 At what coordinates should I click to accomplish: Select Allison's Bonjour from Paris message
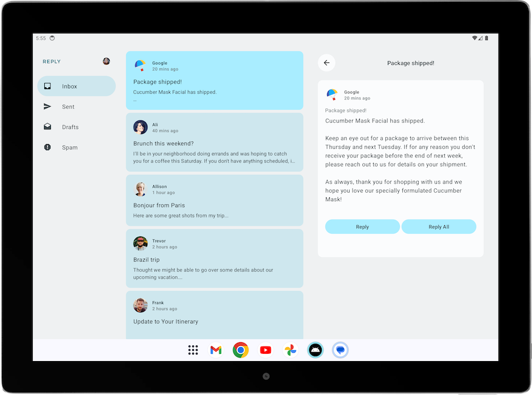[214, 199]
